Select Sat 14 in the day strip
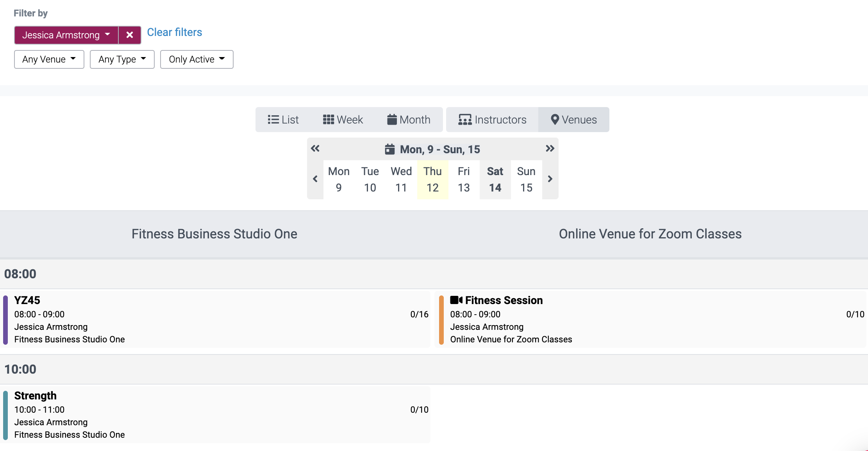The width and height of the screenshot is (868, 451). click(x=495, y=179)
